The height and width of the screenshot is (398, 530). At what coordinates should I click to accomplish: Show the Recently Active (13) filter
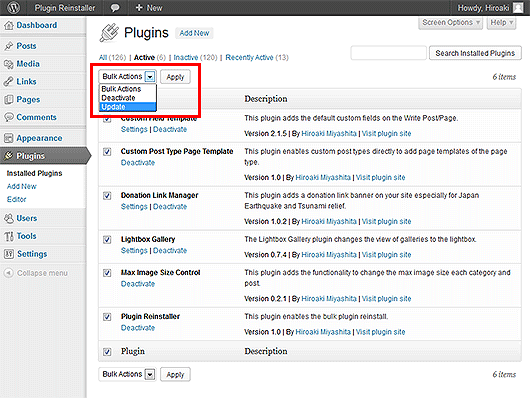tap(257, 57)
